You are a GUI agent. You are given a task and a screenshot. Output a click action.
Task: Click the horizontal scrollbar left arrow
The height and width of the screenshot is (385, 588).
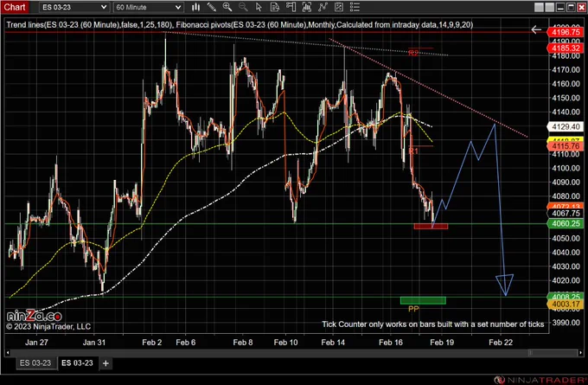(x=8, y=353)
